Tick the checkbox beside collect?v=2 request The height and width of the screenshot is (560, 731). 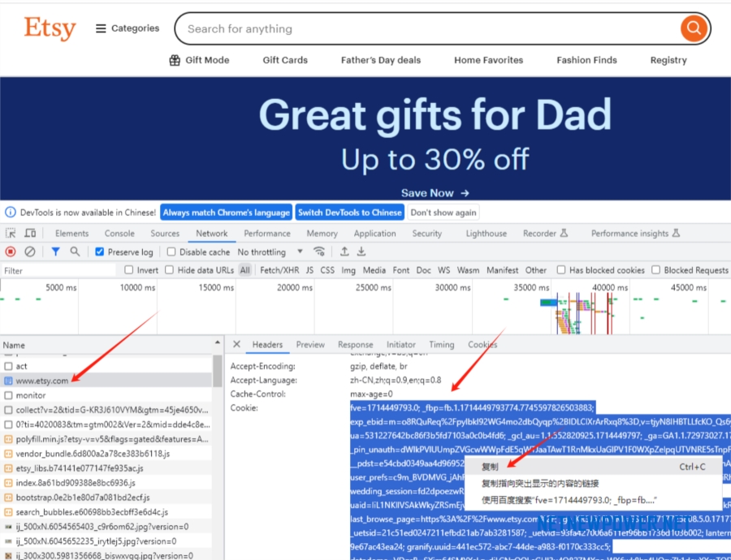(8, 410)
